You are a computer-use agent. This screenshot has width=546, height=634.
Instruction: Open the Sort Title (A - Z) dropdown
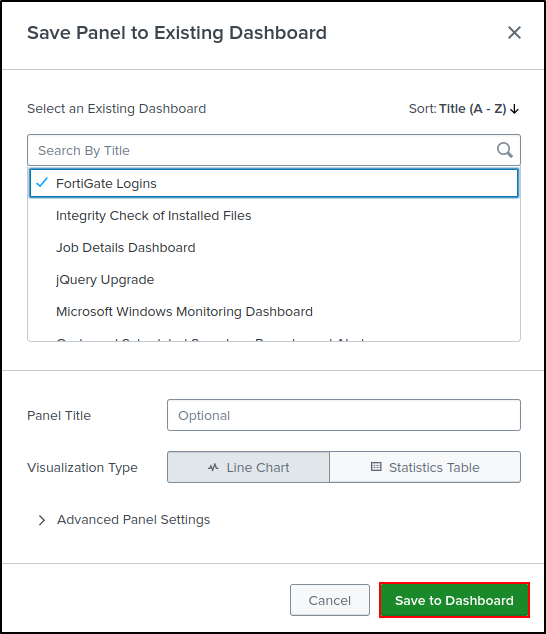pos(463,109)
